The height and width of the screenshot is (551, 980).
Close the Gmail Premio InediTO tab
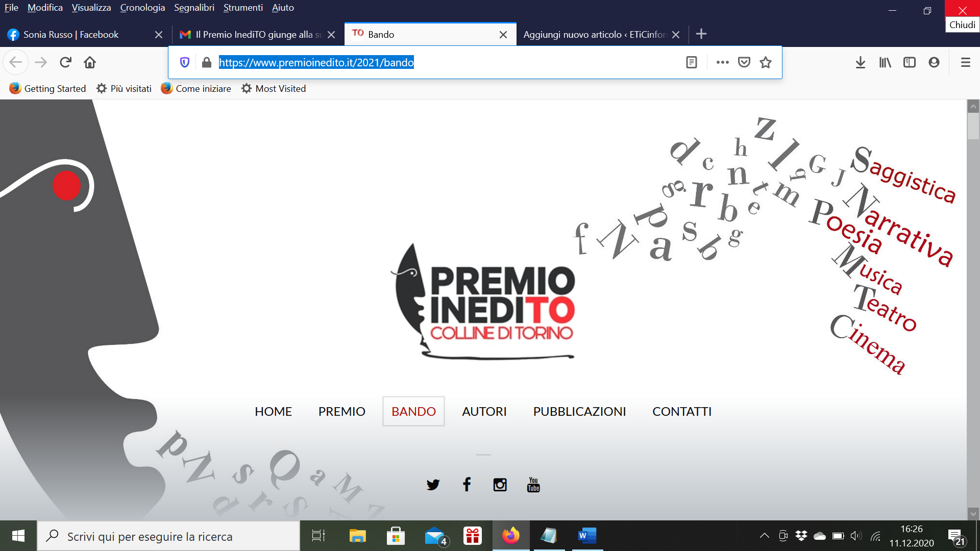(331, 35)
